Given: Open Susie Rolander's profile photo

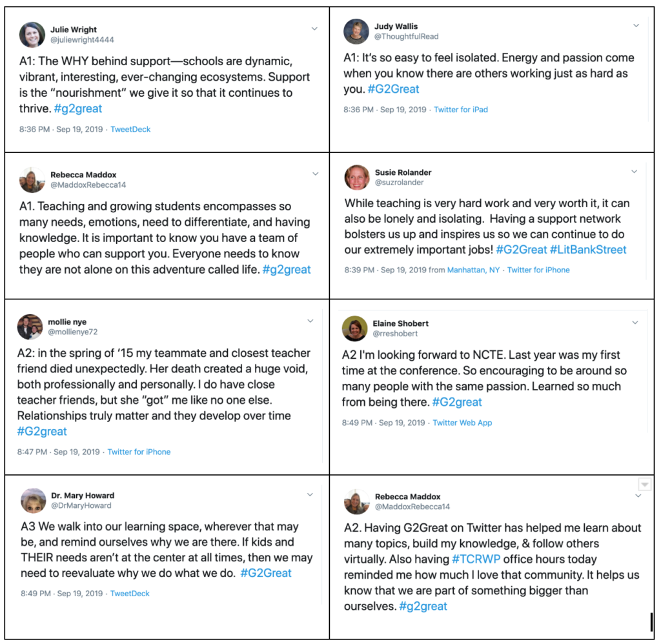Looking at the screenshot, I should 357,177.
